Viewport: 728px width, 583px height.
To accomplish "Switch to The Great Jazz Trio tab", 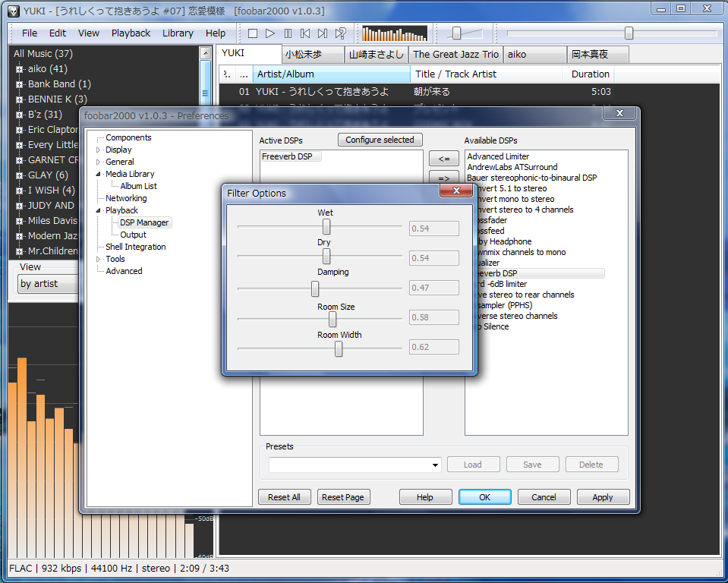I will pyautogui.click(x=456, y=55).
